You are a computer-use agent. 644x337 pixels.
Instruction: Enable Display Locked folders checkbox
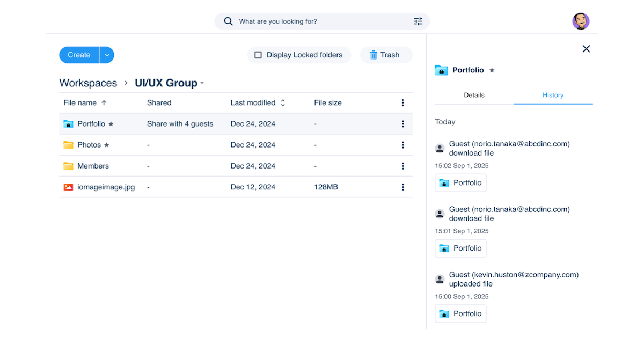[258, 55]
